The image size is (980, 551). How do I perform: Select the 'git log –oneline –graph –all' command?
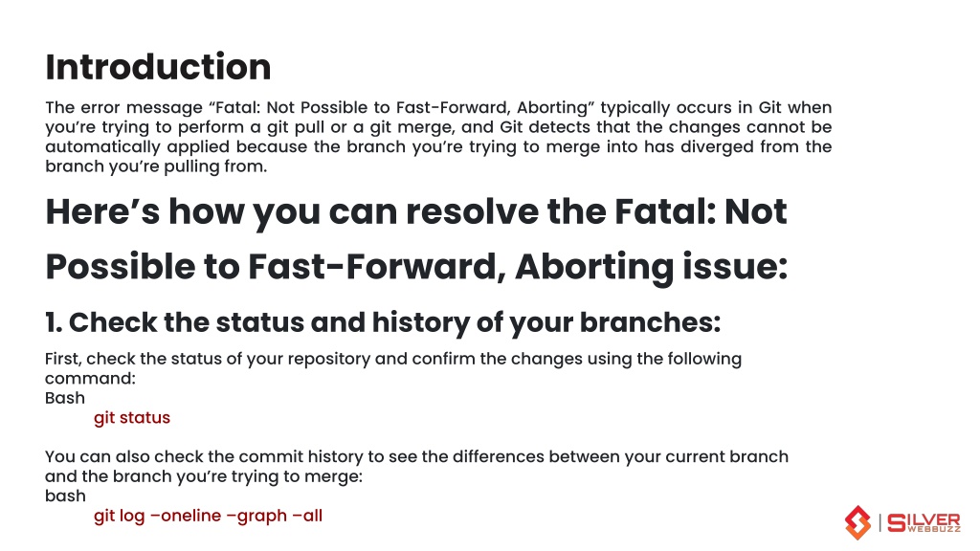point(208,516)
